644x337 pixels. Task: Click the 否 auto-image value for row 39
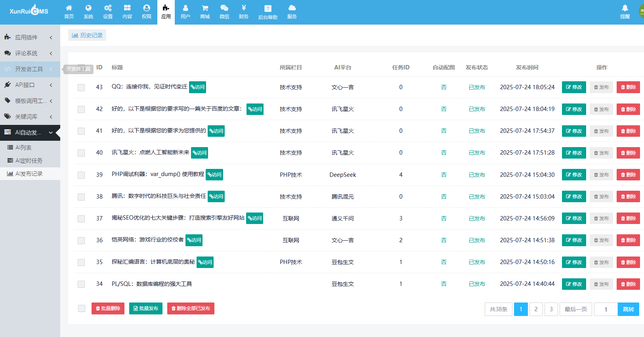pyautogui.click(x=444, y=174)
